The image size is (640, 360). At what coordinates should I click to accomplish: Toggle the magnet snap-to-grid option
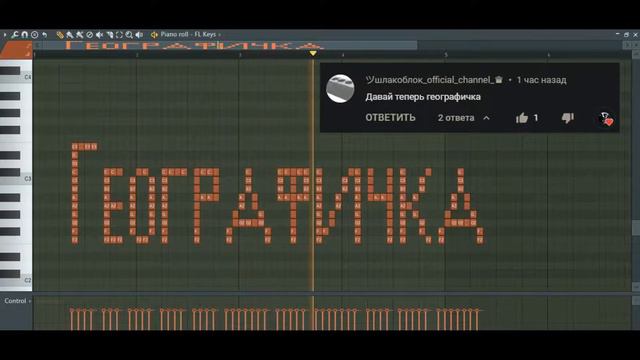coord(24,35)
